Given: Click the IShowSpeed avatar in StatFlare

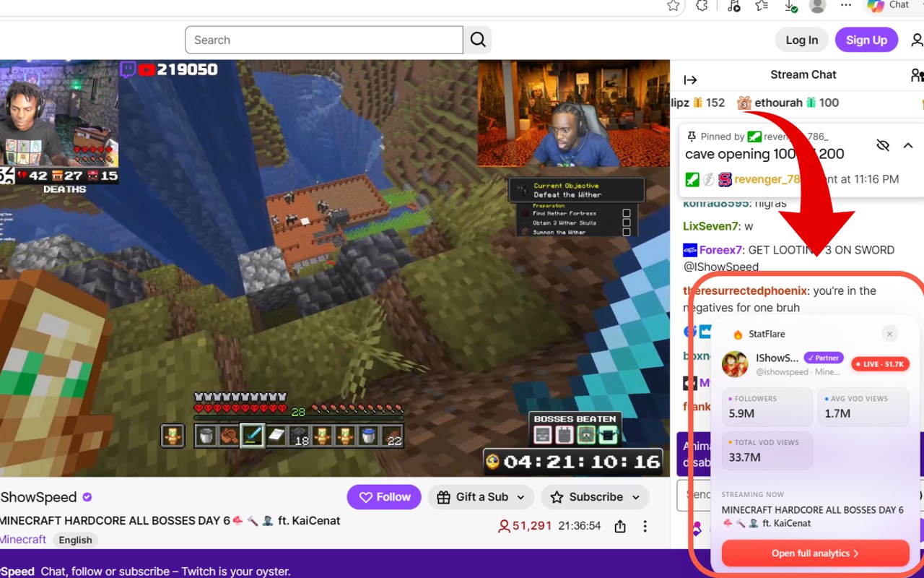Looking at the screenshot, I should pos(735,364).
